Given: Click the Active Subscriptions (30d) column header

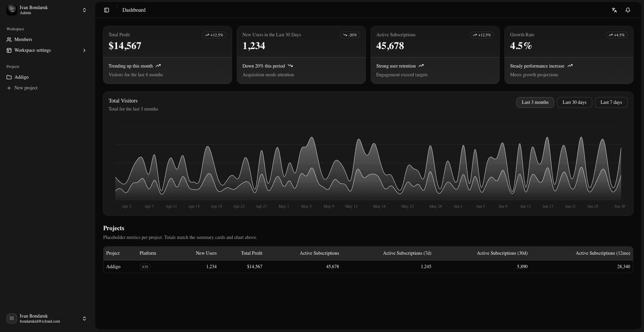Looking at the screenshot, I should point(502,253).
